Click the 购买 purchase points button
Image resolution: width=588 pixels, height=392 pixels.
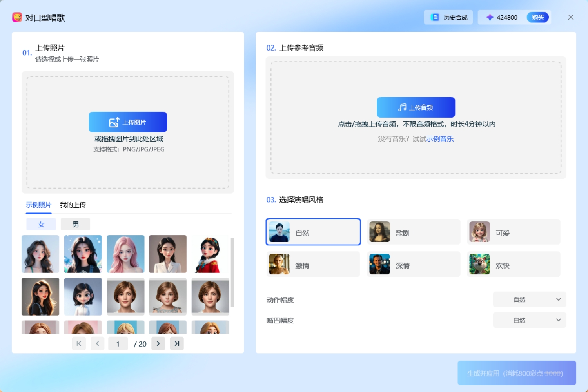pos(537,17)
